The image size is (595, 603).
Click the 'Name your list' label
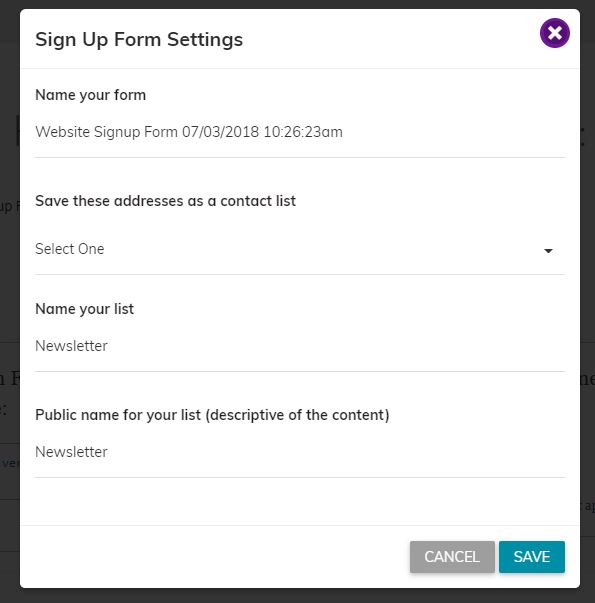pos(84,309)
